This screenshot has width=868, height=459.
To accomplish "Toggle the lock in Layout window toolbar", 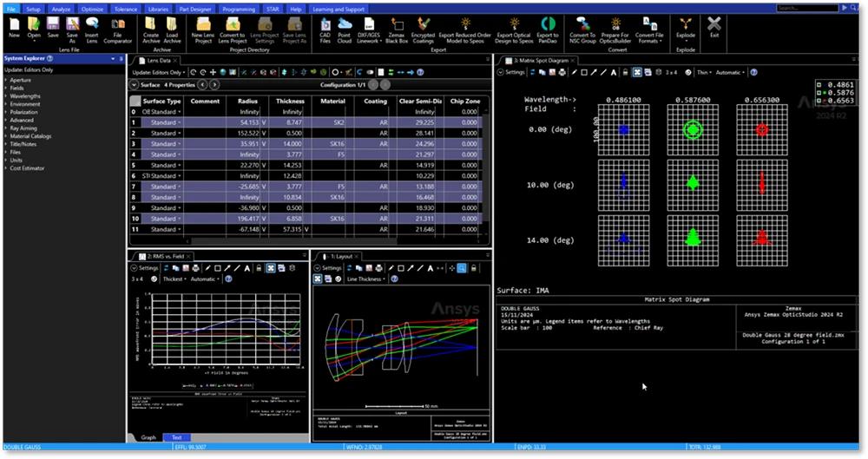I will point(474,268).
